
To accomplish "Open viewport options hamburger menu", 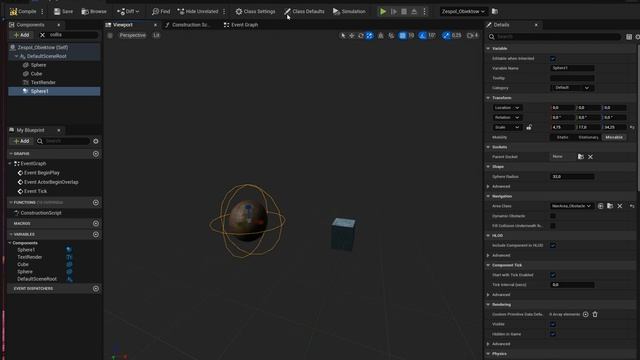I will (x=110, y=36).
